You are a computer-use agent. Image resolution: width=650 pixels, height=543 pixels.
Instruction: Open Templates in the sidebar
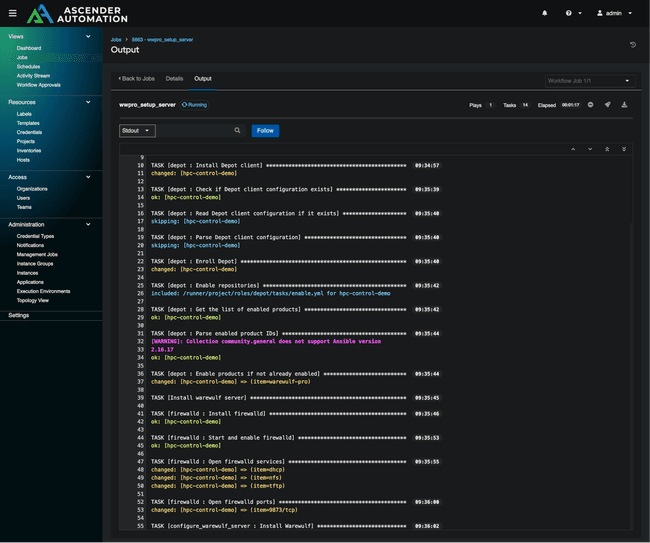click(x=28, y=123)
